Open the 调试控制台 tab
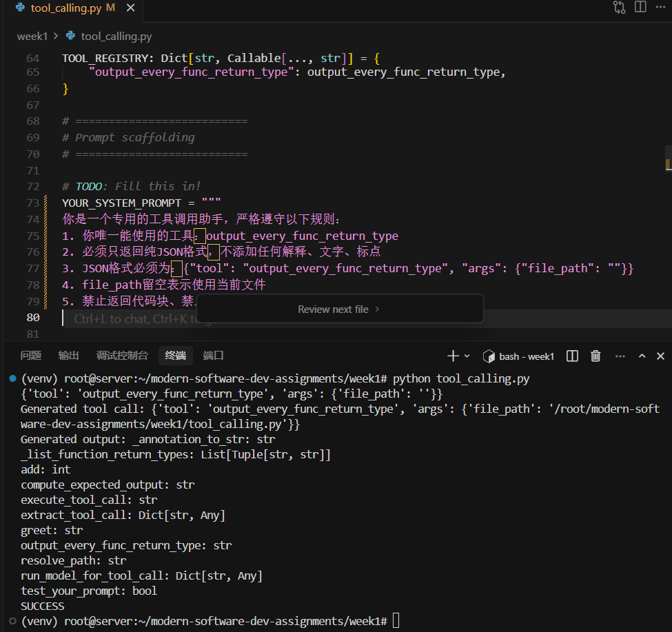 click(122, 356)
